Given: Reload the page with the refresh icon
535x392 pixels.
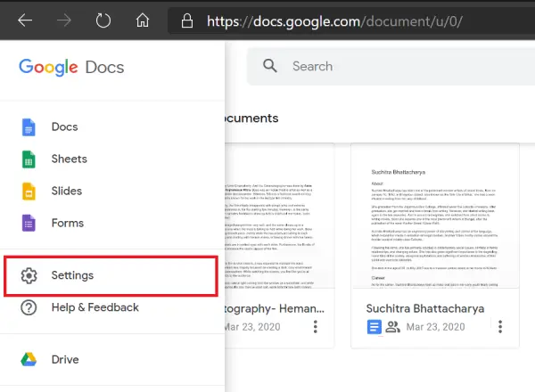Looking at the screenshot, I should point(103,20).
